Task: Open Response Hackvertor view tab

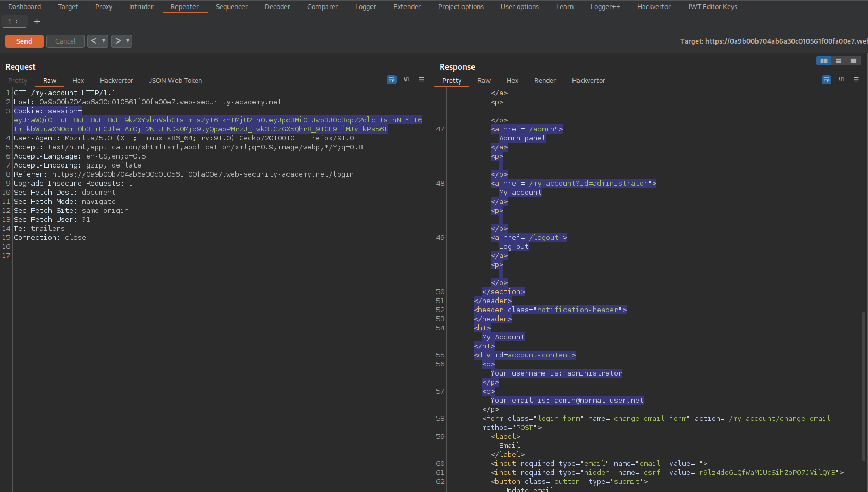Action: (x=588, y=81)
